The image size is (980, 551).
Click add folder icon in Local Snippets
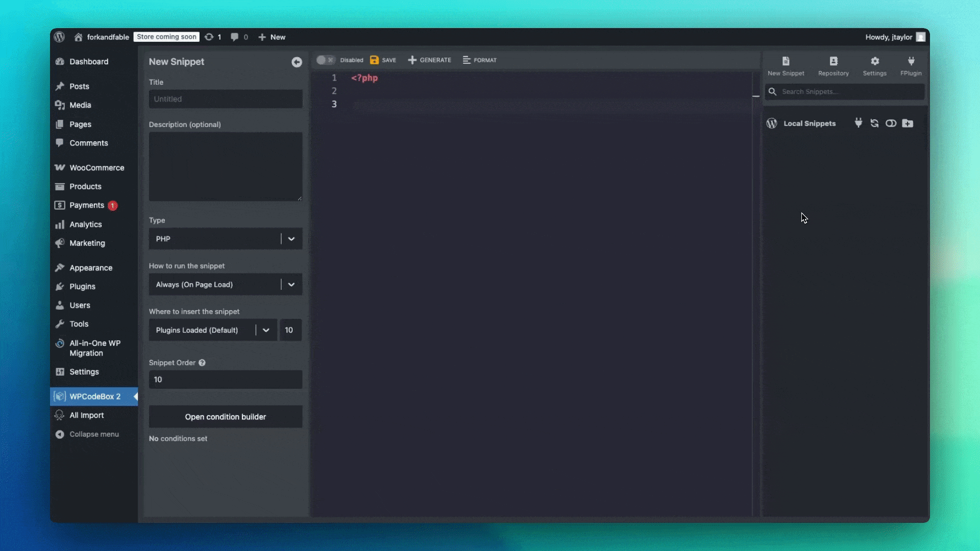[907, 123]
